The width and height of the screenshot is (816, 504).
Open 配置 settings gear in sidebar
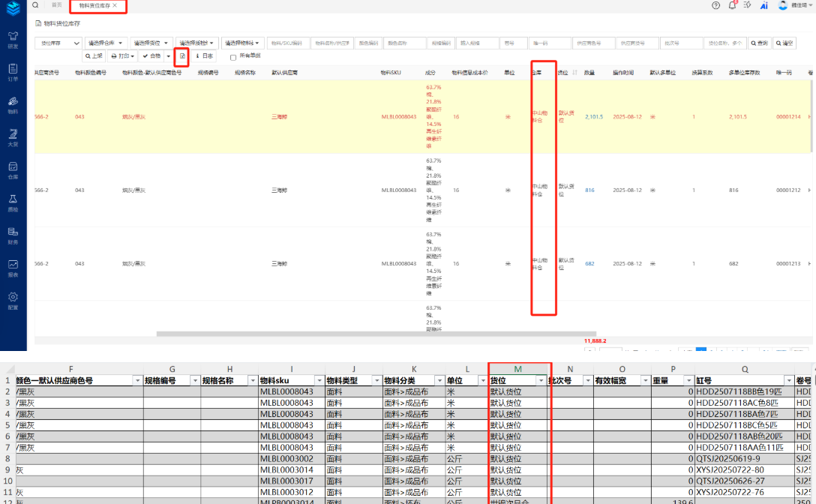(13, 300)
